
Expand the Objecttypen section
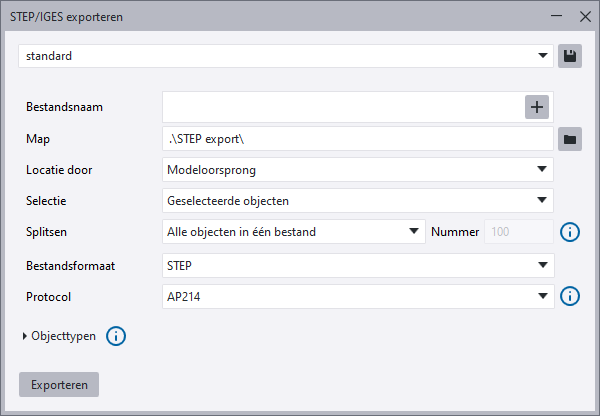click(x=60, y=337)
